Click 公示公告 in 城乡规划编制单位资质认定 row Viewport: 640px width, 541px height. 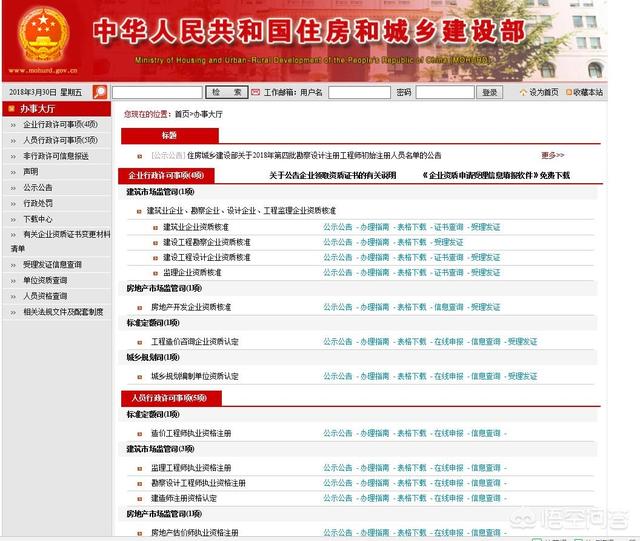338,376
